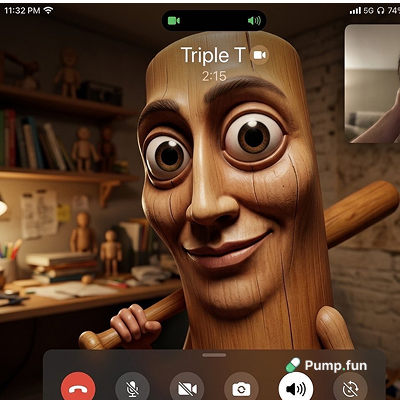Image resolution: width=400 pixels, height=400 pixels.
Task: Tap the headphones icon in status bar
Action: click(x=380, y=11)
